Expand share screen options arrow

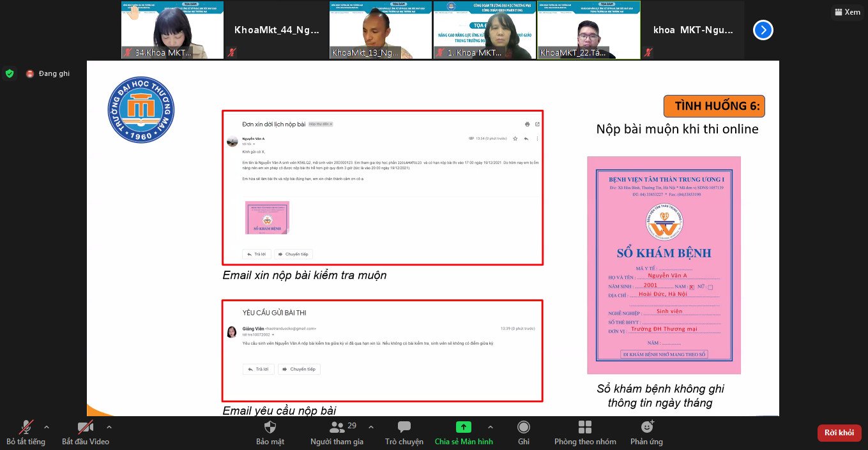click(491, 426)
